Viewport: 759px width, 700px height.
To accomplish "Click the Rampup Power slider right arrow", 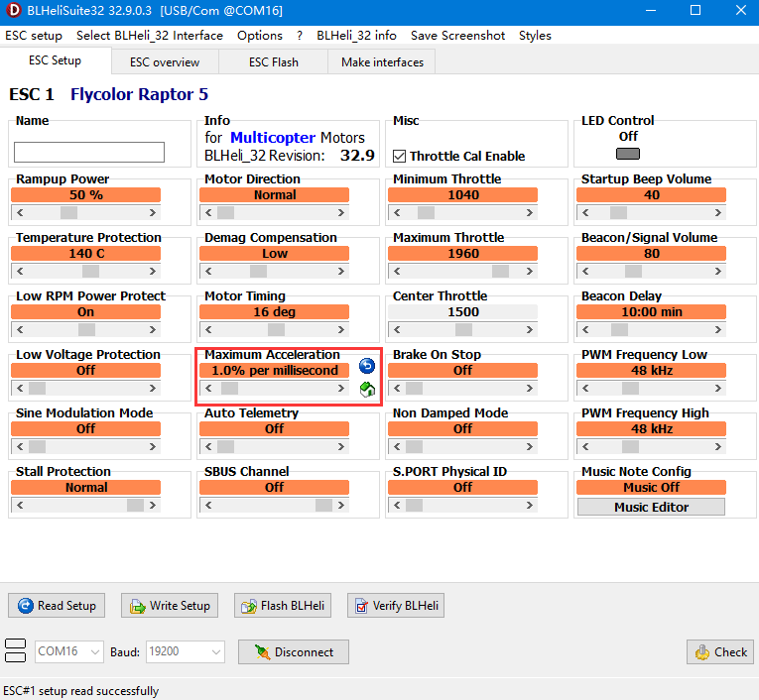I will tap(154, 212).
